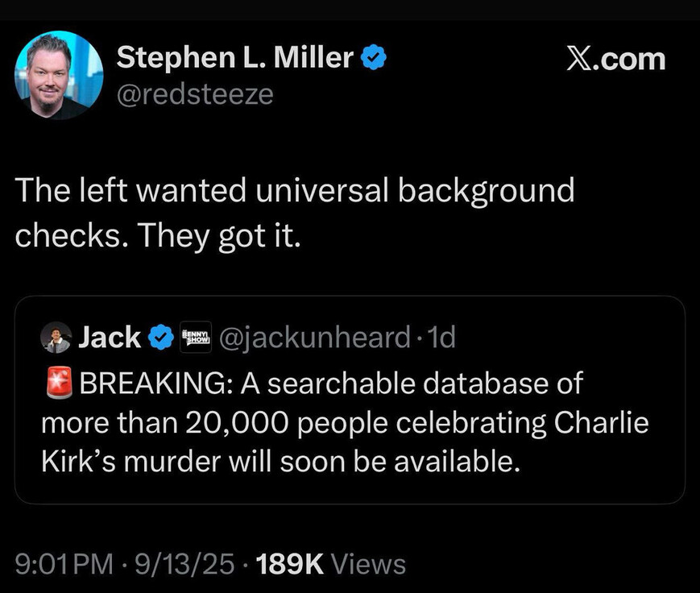Image resolution: width=700 pixels, height=593 pixels.
Task: Open the @redsteeze handle
Action: tap(195, 94)
